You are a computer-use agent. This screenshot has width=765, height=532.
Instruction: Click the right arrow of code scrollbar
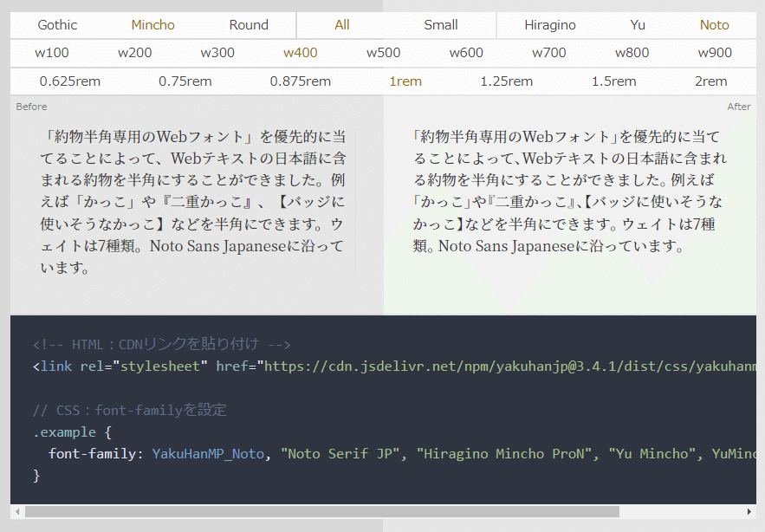[749, 511]
